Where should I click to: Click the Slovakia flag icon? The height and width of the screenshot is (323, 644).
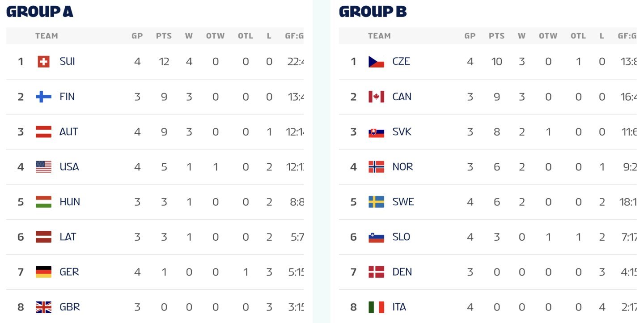click(376, 132)
